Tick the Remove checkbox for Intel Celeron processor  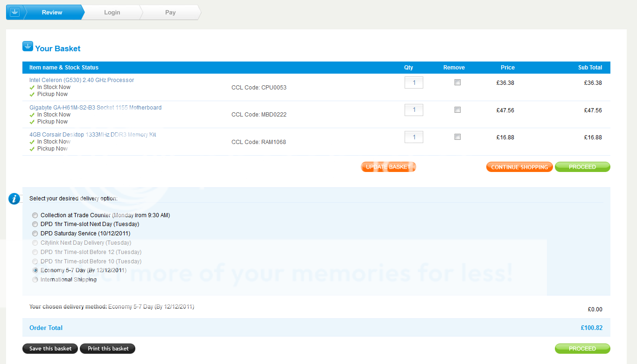coord(457,82)
